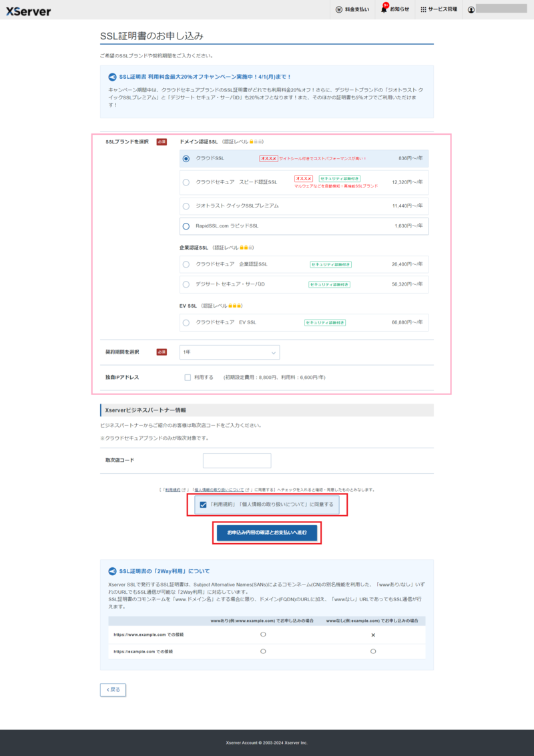534x756 pixels.
Task: Expand the 契約期間 1年 dropdown
Action: [x=230, y=352]
